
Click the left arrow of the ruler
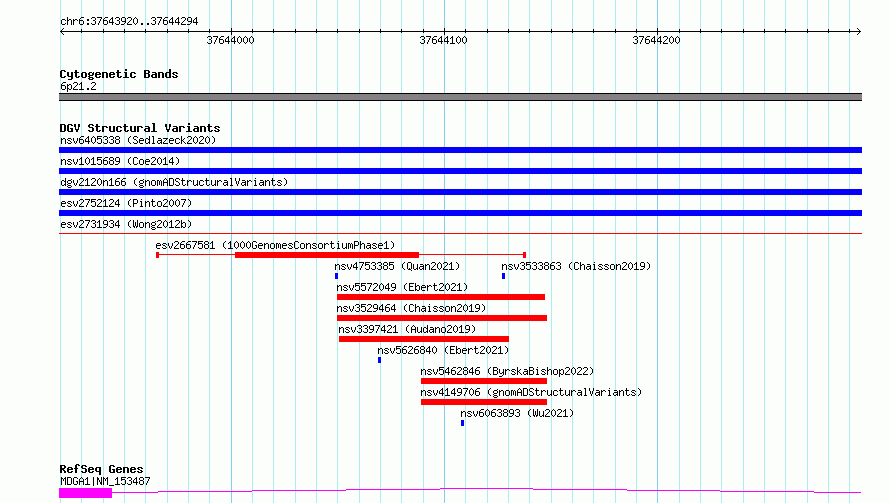[x=62, y=32]
